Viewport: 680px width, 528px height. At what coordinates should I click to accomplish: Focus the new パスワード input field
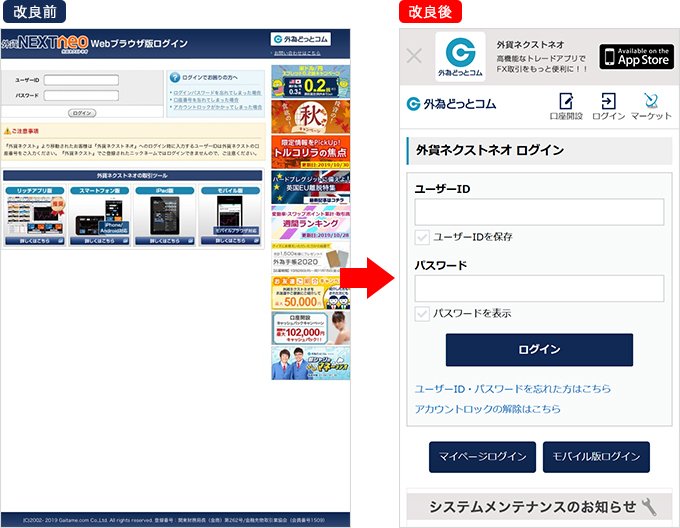point(539,288)
